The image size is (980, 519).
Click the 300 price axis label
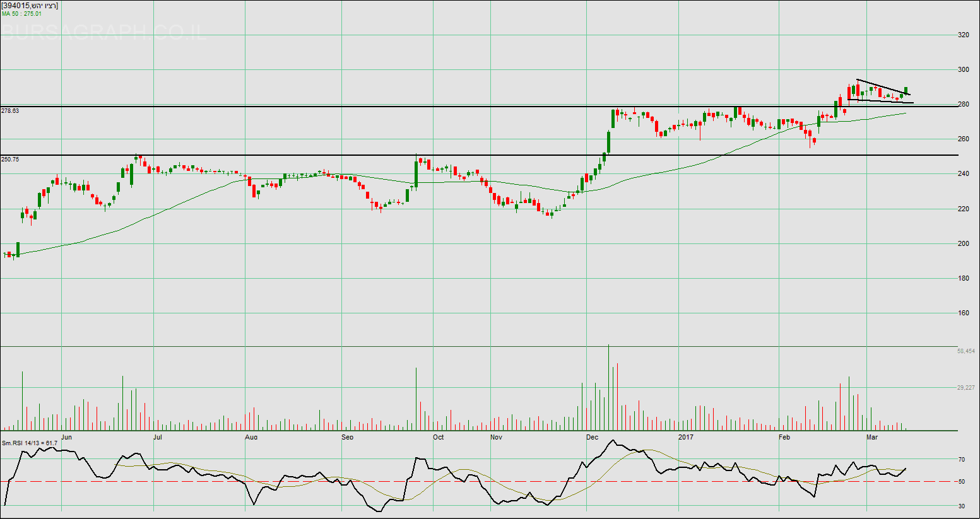click(963, 70)
